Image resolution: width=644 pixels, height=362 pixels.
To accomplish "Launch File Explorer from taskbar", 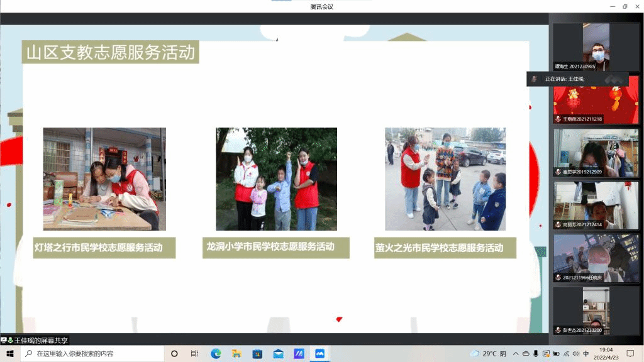I will (x=236, y=354).
